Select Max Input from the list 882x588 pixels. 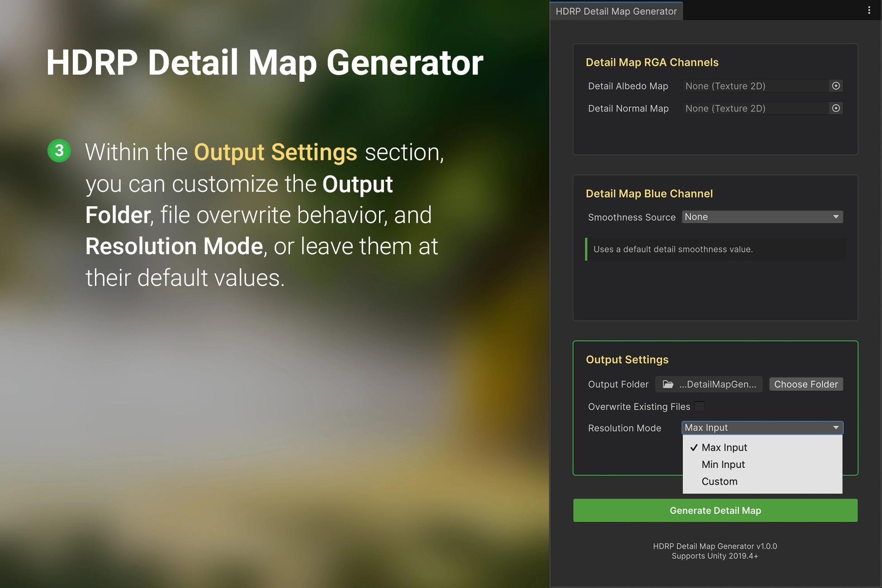[x=724, y=447]
